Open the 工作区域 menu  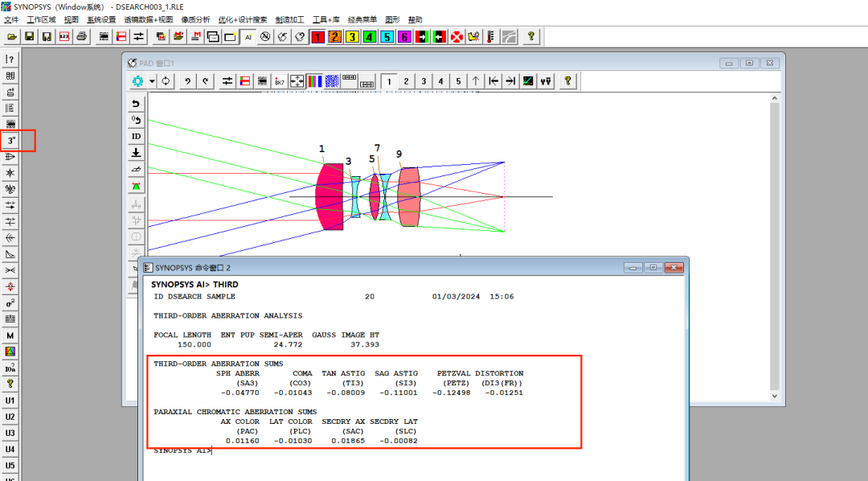pyautogui.click(x=42, y=19)
